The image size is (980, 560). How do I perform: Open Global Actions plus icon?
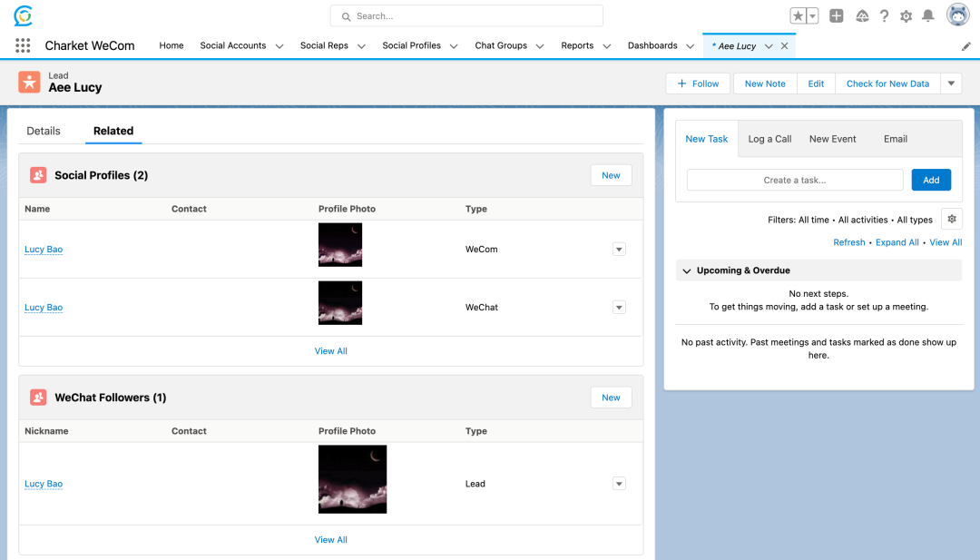(x=837, y=16)
